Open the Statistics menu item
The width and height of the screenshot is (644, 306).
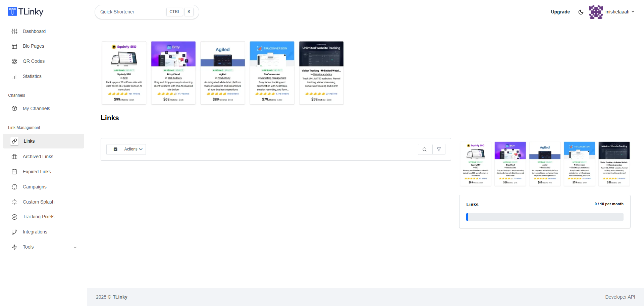click(32, 76)
